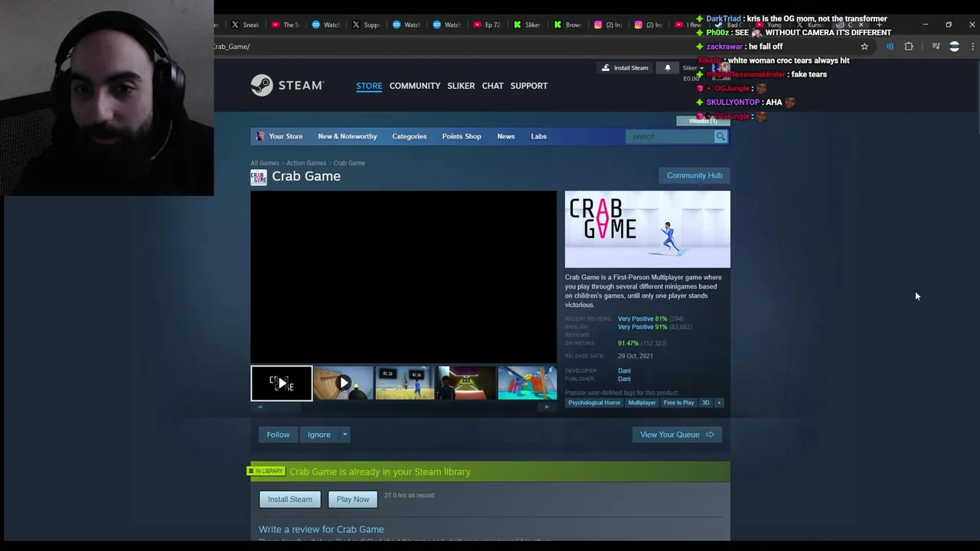Click the Crab Game header capsule image
The image size is (980, 551).
click(x=648, y=230)
